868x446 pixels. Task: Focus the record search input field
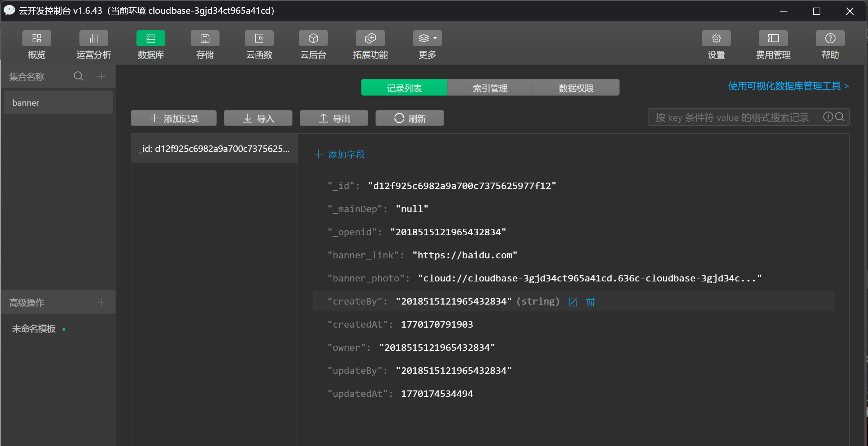(733, 117)
